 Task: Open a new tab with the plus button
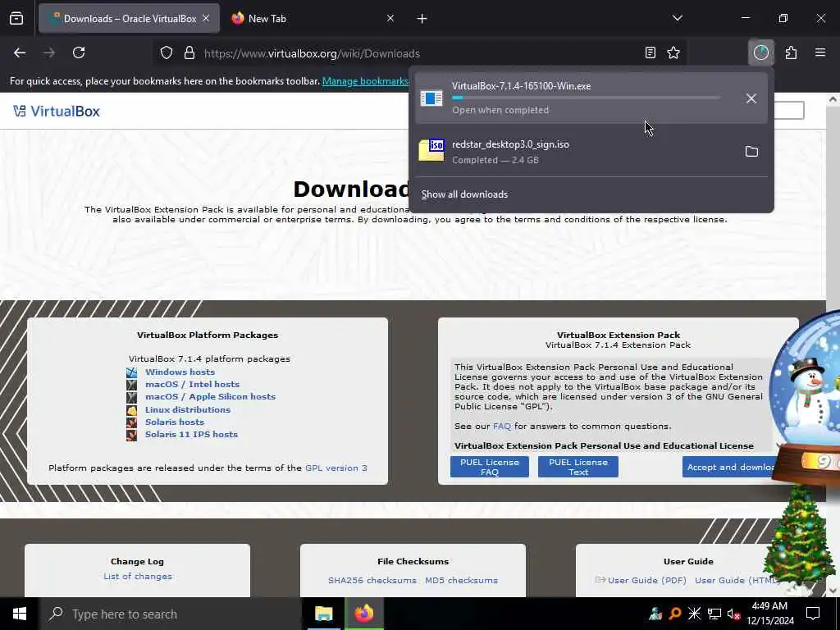coord(422,19)
